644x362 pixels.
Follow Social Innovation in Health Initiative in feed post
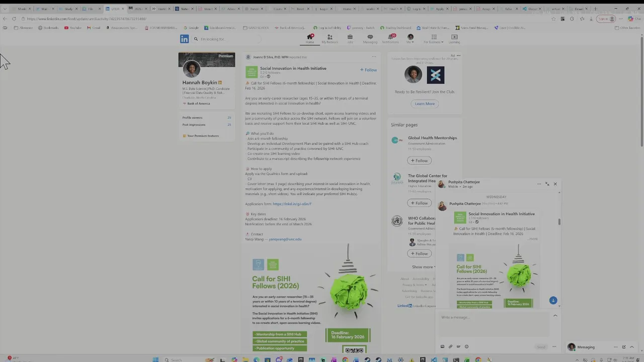coord(368,70)
